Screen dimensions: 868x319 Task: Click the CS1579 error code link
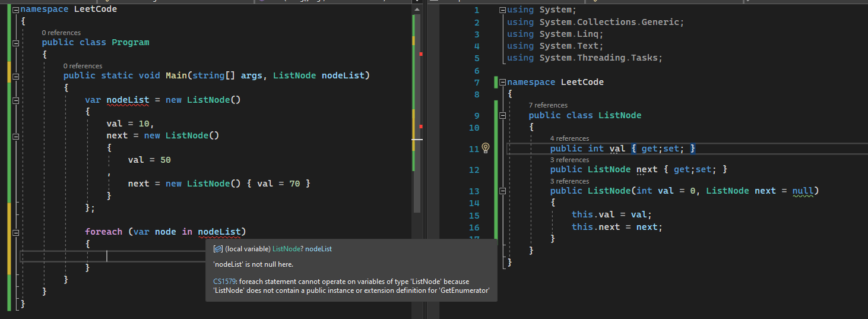(x=224, y=282)
